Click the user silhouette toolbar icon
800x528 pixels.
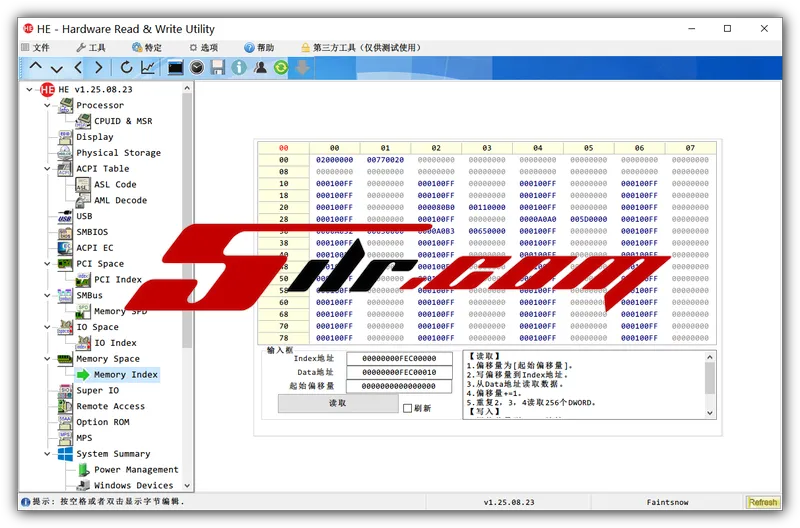click(x=260, y=67)
